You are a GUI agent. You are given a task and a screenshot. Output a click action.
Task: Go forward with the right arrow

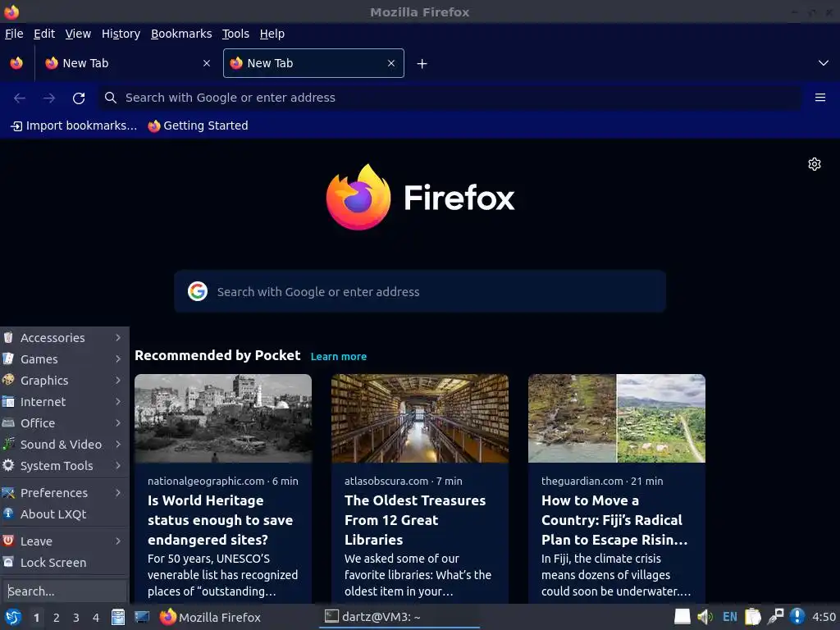(x=49, y=98)
